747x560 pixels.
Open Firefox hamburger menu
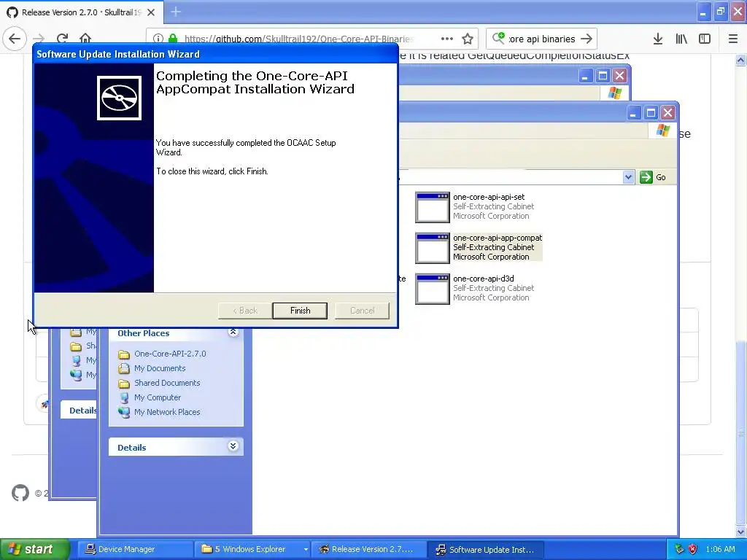pos(733,39)
